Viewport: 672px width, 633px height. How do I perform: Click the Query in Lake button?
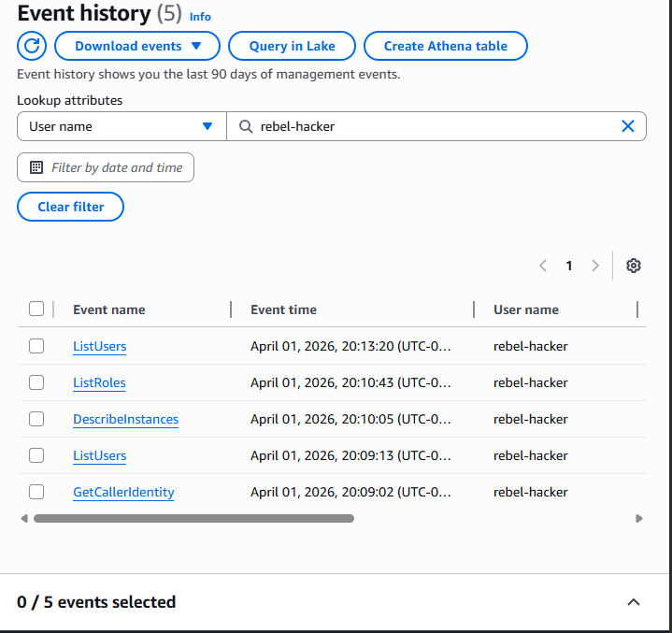pyautogui.click(x=292, y=46)
